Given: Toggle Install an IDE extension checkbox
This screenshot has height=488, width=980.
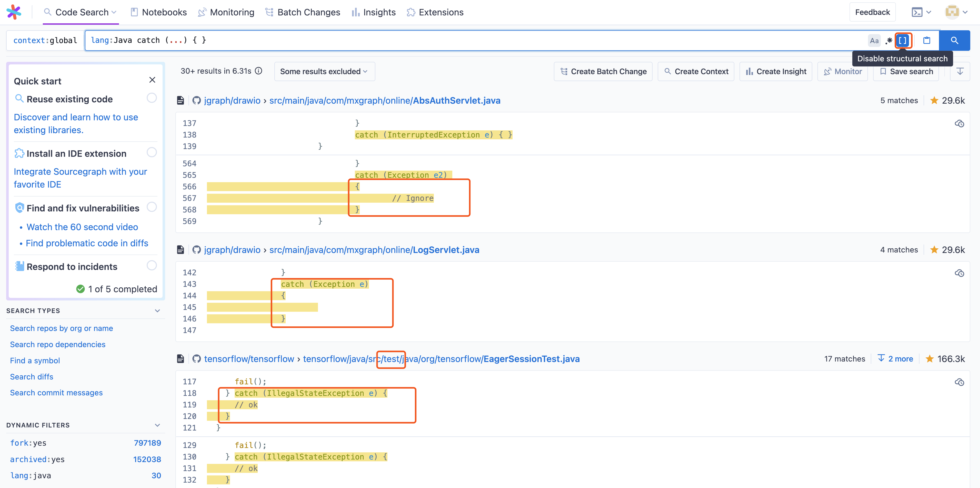Looking at the screenshot, I should coord(151,152).
